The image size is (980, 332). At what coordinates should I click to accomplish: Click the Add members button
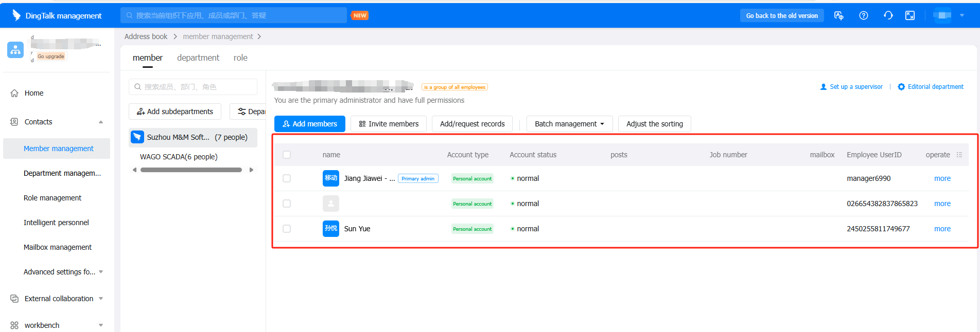(x=309, y=124)
